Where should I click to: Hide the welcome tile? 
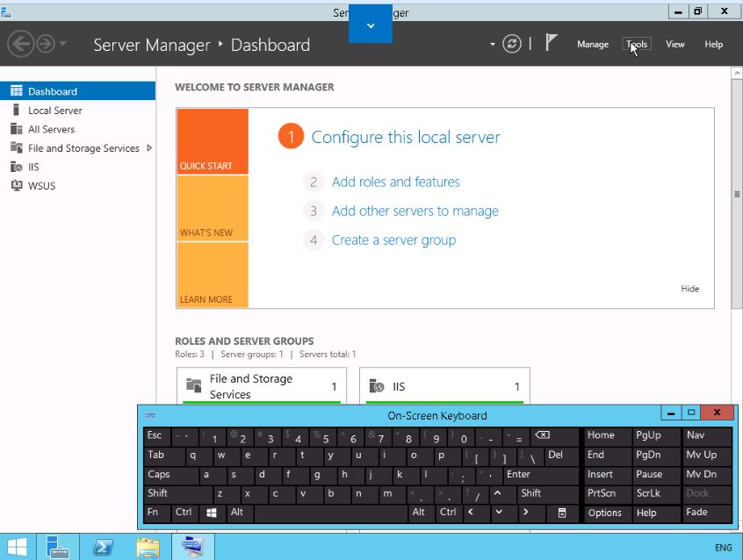[x=690, y=289]
